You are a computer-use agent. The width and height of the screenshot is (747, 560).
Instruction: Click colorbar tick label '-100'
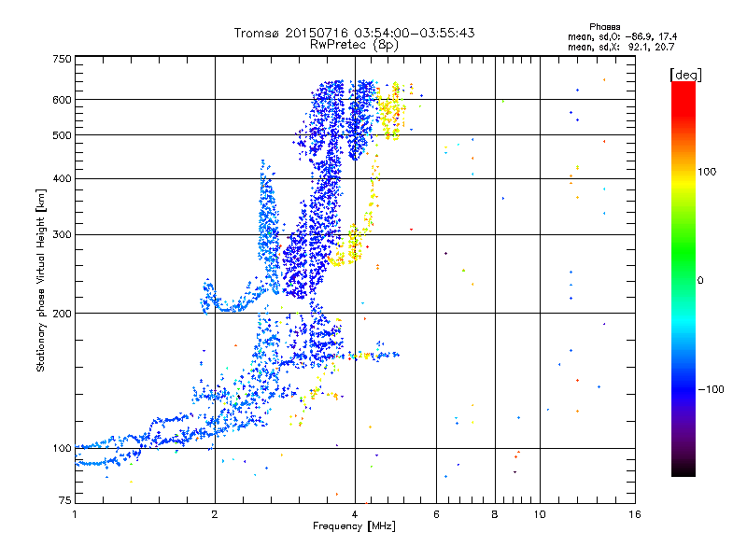click(x=711, y=389)
